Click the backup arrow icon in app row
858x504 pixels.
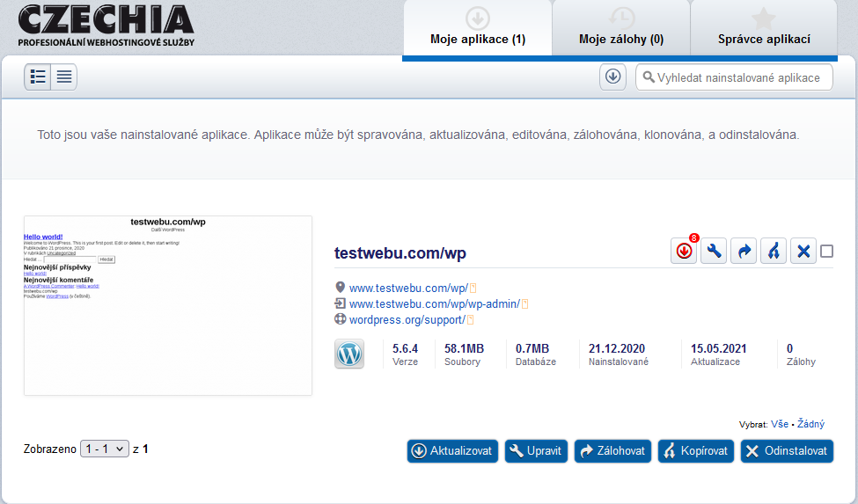[x=744, y=252]
